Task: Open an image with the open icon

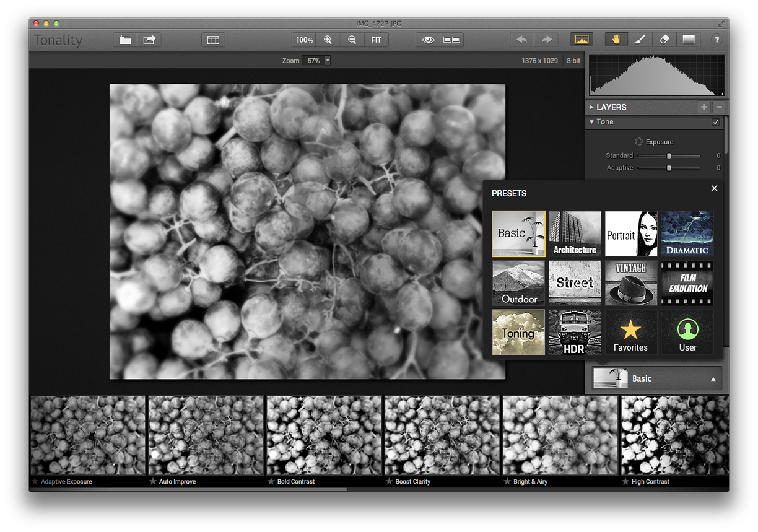Action: tap(126, 40)
